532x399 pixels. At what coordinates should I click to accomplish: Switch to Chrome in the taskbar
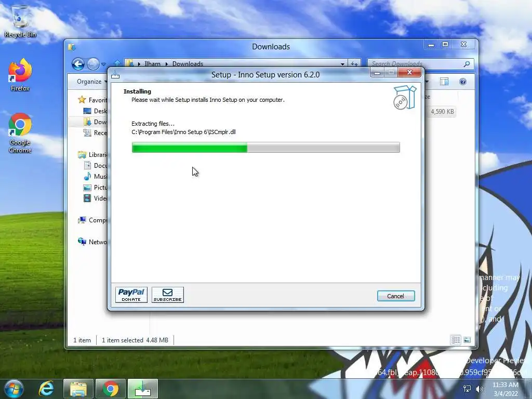click(x=110, y=389)
